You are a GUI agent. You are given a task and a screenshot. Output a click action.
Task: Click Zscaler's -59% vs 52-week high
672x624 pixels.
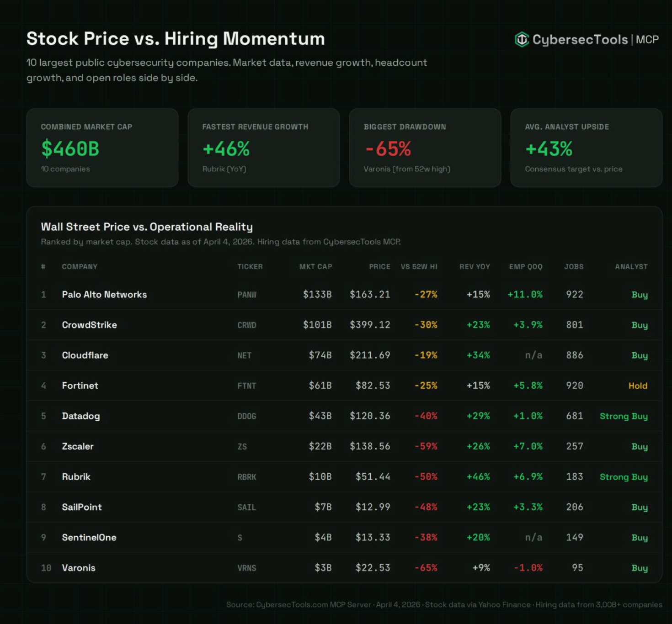[426, 446]
